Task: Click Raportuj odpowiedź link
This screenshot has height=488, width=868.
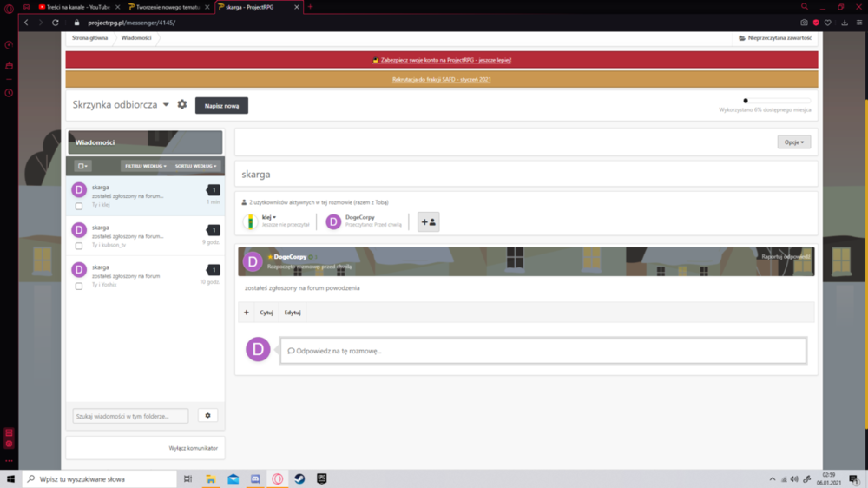Action: click(786, 256)
